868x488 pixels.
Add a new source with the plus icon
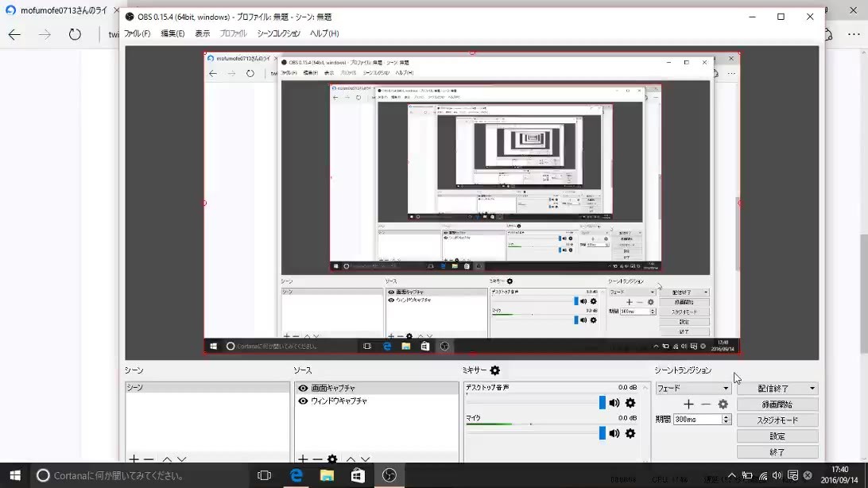(x=303, y=459)
